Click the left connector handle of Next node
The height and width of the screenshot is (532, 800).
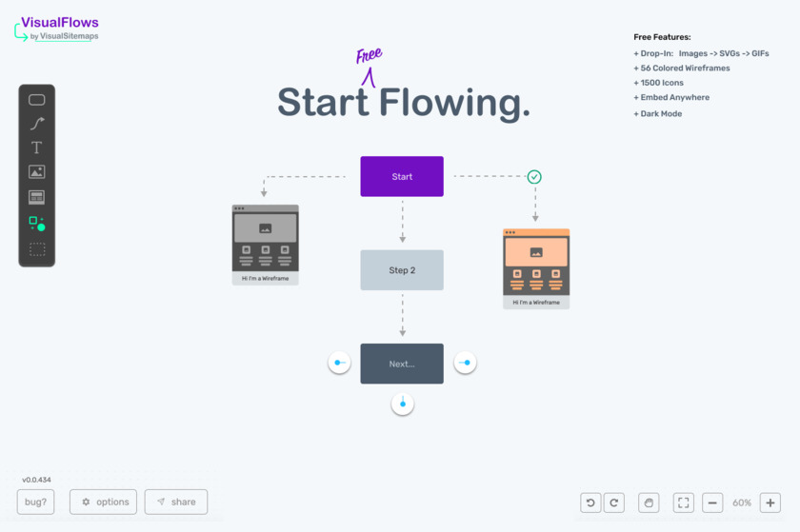(339, 363)
